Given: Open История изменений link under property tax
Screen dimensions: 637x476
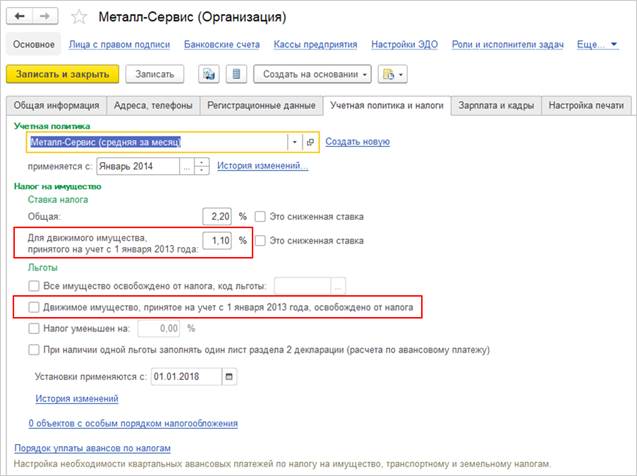Looking at the screenshot, I should coord(77,398).
